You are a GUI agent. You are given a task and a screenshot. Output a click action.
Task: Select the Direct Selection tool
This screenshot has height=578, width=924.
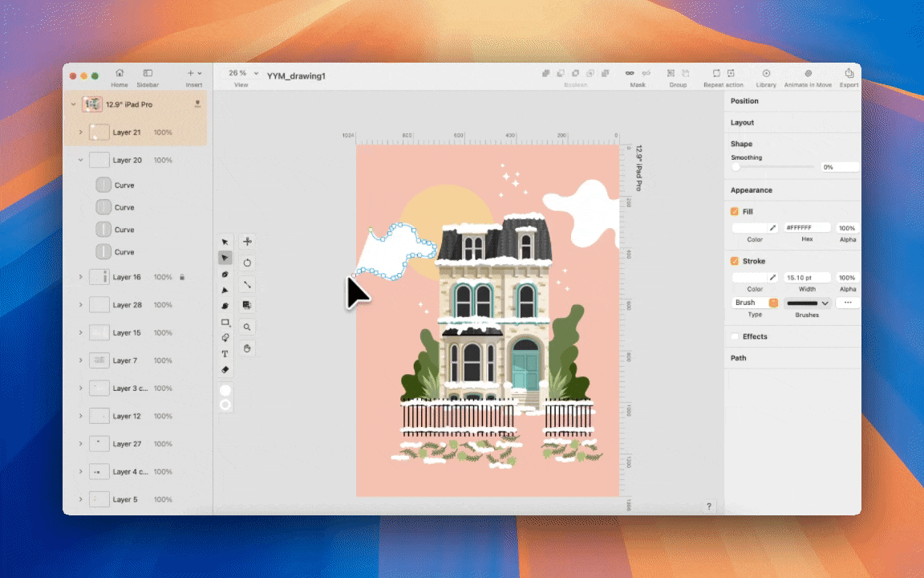pyautogui.click(x=225, y=258)
